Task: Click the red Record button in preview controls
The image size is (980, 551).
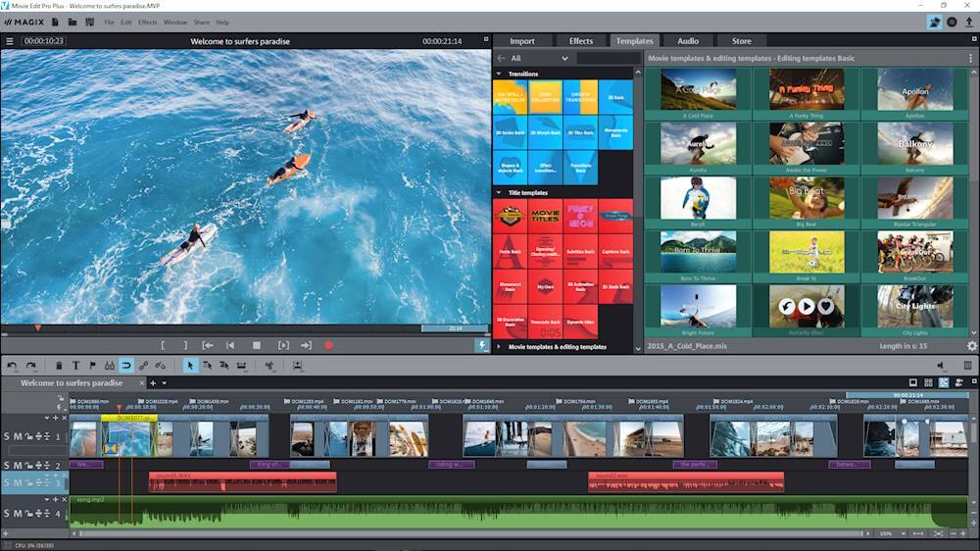Action: pyautogui.click(x=329, y=345)
